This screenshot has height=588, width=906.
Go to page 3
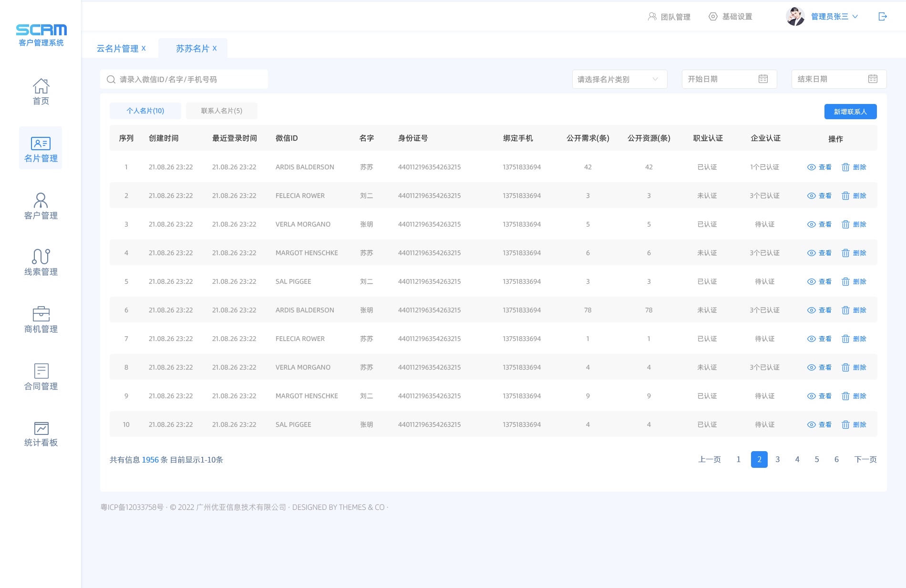point(778,459)
